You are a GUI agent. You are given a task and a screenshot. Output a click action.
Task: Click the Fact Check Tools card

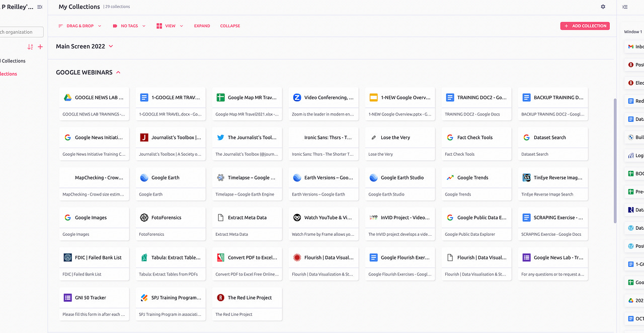(476, 144)
